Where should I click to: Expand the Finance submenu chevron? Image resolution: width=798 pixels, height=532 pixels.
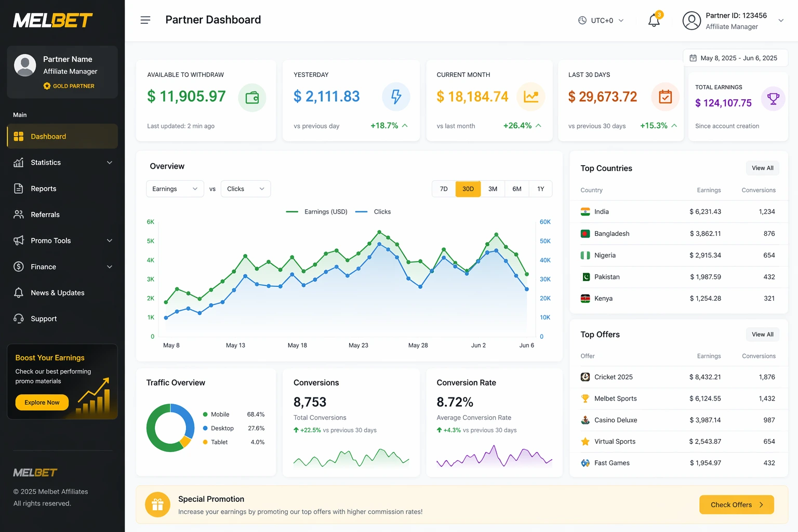tap(110, 267)
